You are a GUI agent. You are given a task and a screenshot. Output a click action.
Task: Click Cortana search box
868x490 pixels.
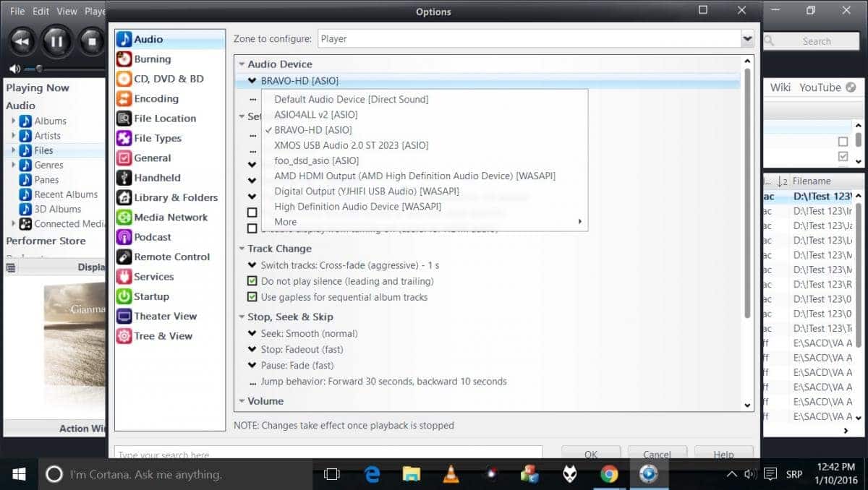(x=176, y=474)
